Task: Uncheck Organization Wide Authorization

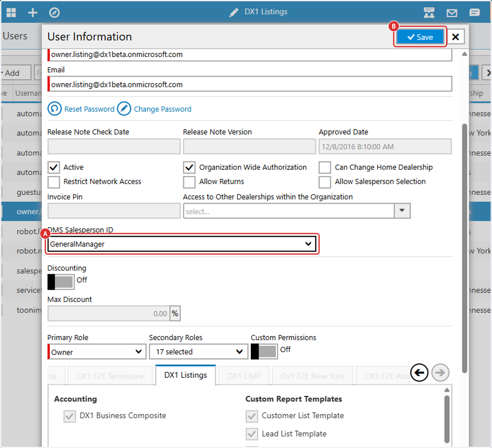Action: click(189, 167)
